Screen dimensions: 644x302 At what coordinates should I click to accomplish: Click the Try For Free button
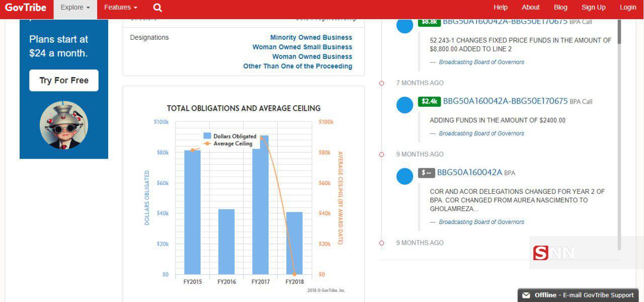[64, 81]
